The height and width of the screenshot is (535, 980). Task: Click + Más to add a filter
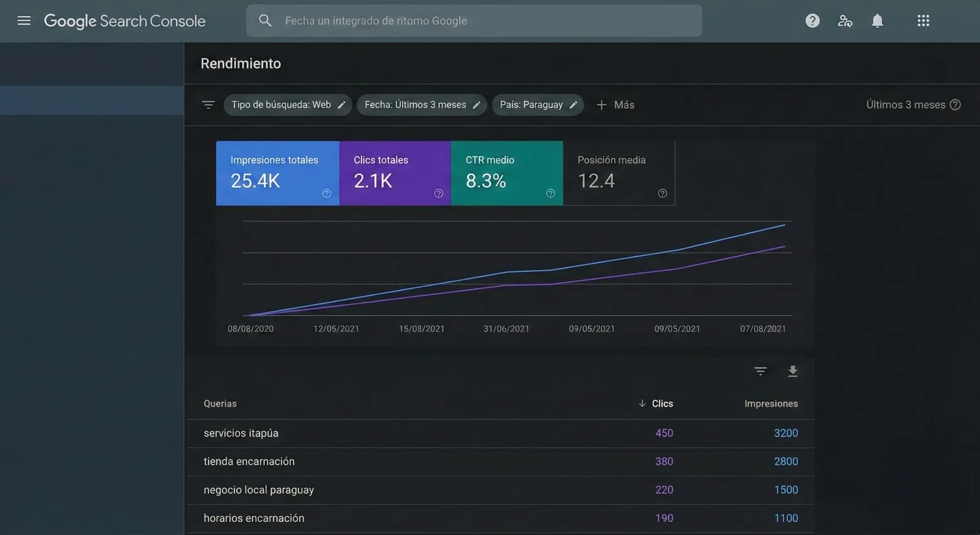click(614, 104)
